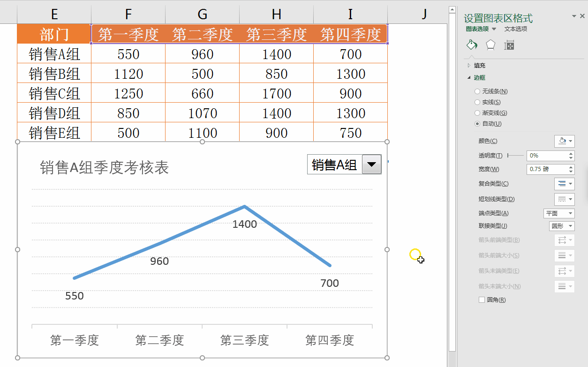Click the 1400 data label on chart
Viewport: 588px width, 367px height.
pos(245,224)
